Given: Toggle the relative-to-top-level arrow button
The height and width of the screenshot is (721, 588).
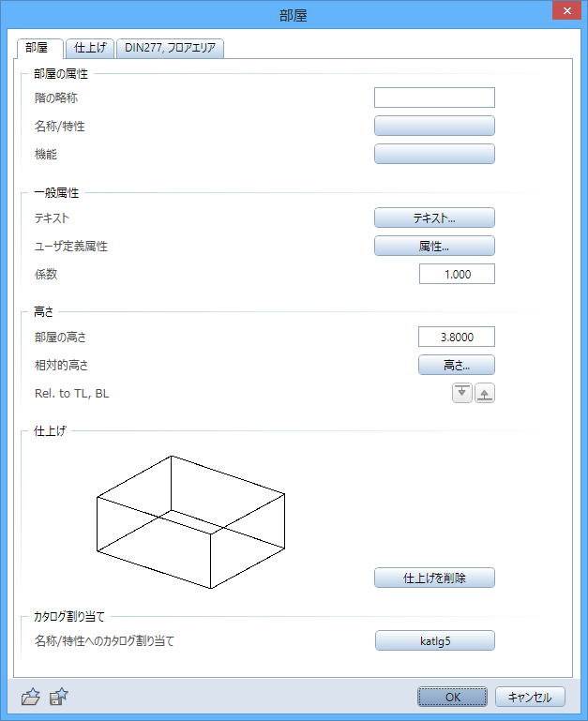Looking at the screenshot, I should (461, 393).
